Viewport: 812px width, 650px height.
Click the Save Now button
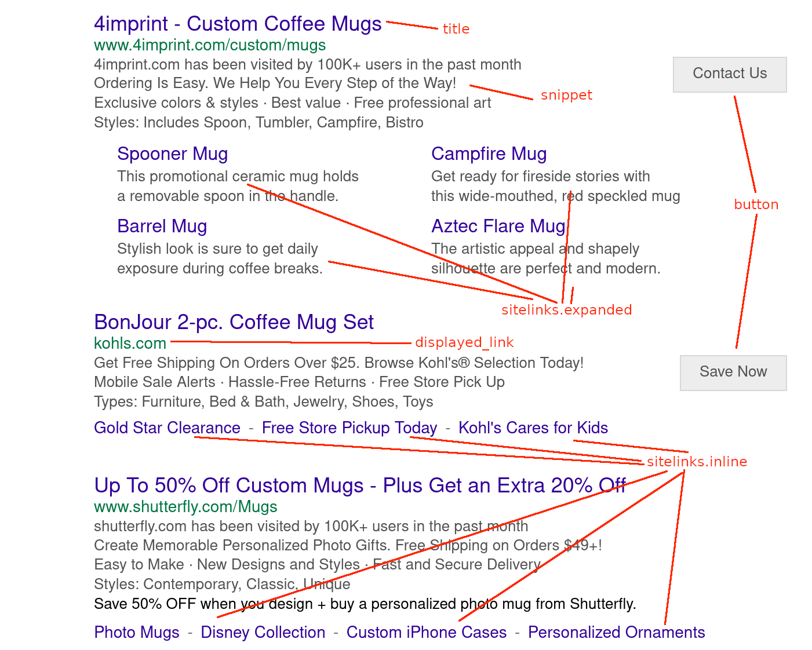click(733, 373)
